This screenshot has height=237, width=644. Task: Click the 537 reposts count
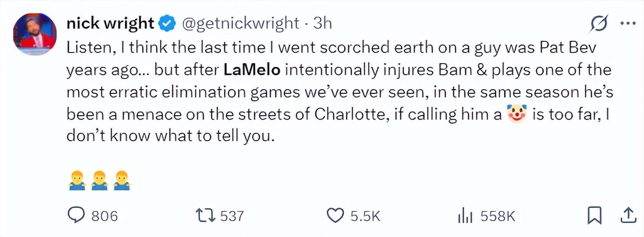[232, 216]
